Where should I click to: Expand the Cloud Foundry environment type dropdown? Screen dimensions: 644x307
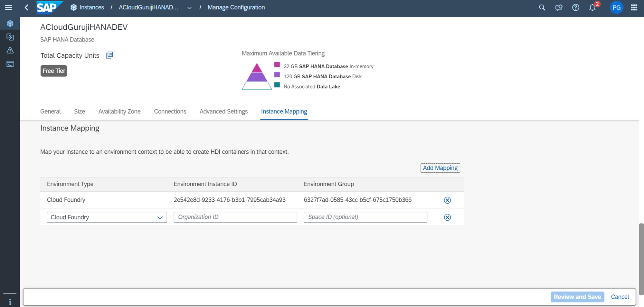pos(160,217)
